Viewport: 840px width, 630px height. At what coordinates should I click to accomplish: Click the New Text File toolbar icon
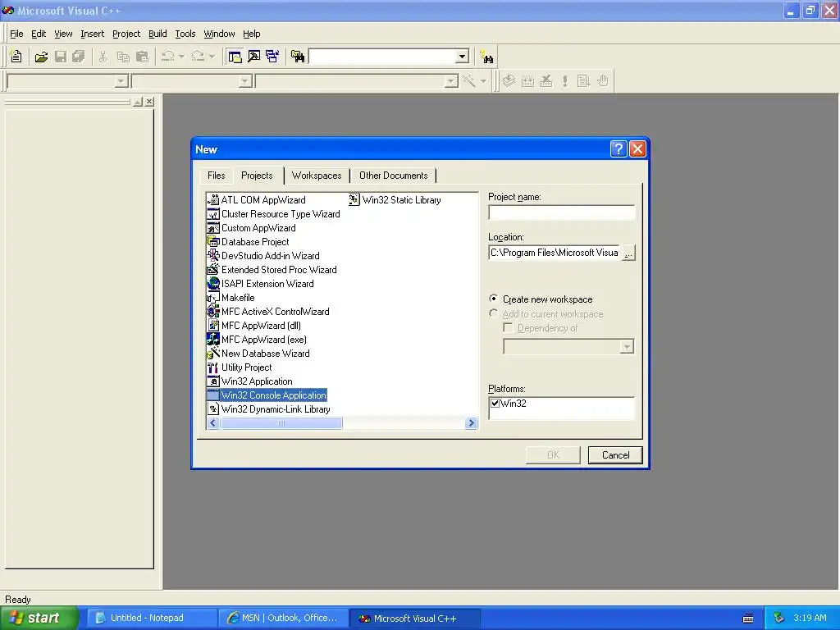pyautogui.click(x=16, y=57)
